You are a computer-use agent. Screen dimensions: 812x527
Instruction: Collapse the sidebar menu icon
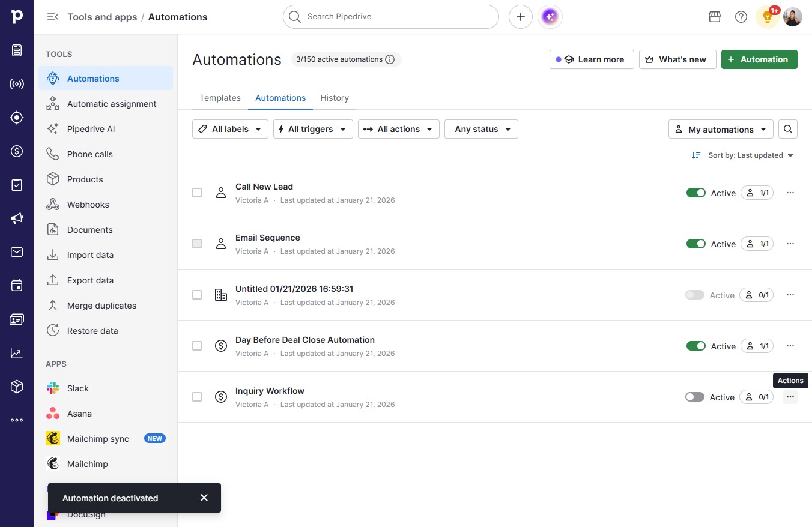53,17
